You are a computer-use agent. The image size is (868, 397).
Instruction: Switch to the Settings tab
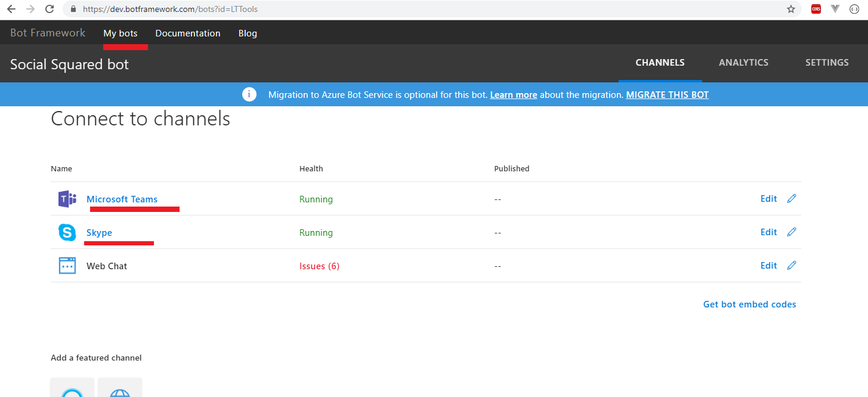(826, 63)
